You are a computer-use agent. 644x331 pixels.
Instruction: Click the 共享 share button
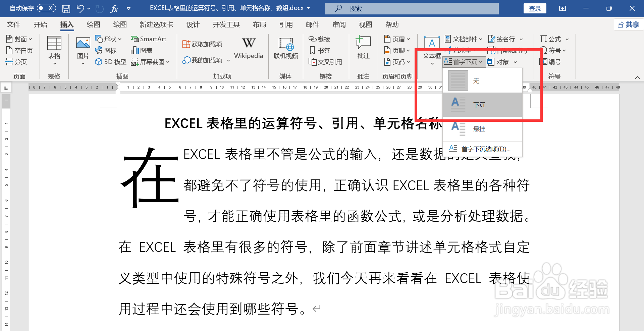(x=629, y=24)
